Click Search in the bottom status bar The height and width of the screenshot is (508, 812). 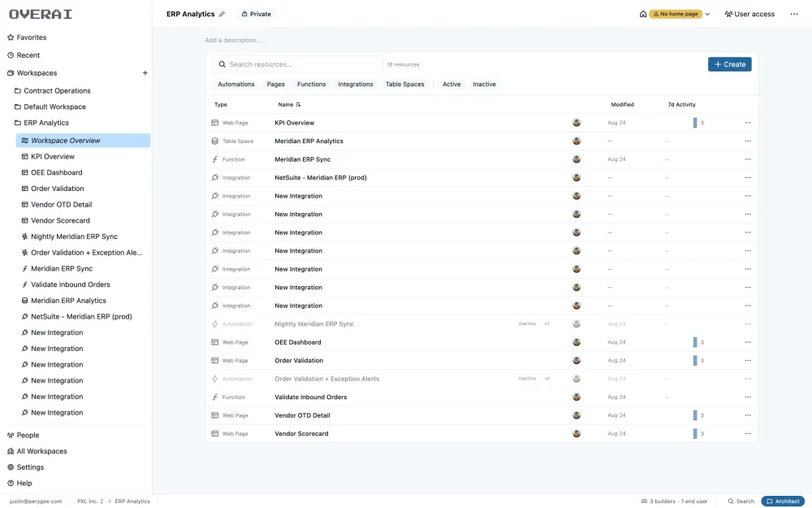click(x=741, y=501)
